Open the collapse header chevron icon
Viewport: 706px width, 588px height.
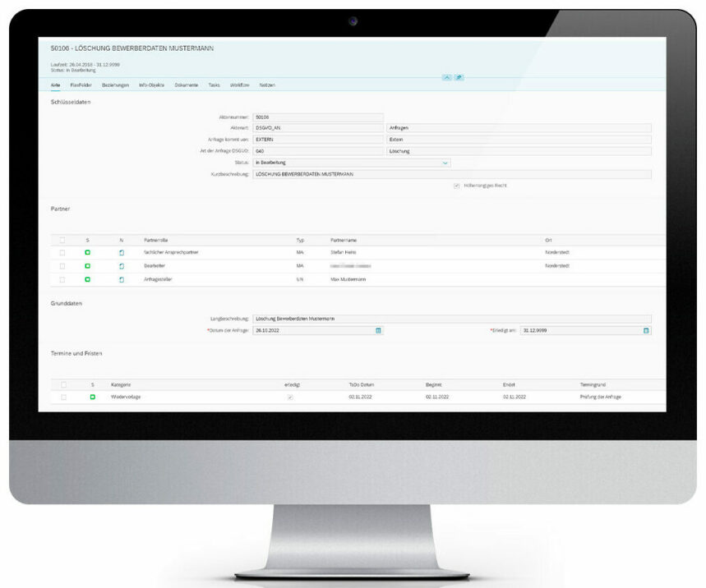click(x=447, y=76)
